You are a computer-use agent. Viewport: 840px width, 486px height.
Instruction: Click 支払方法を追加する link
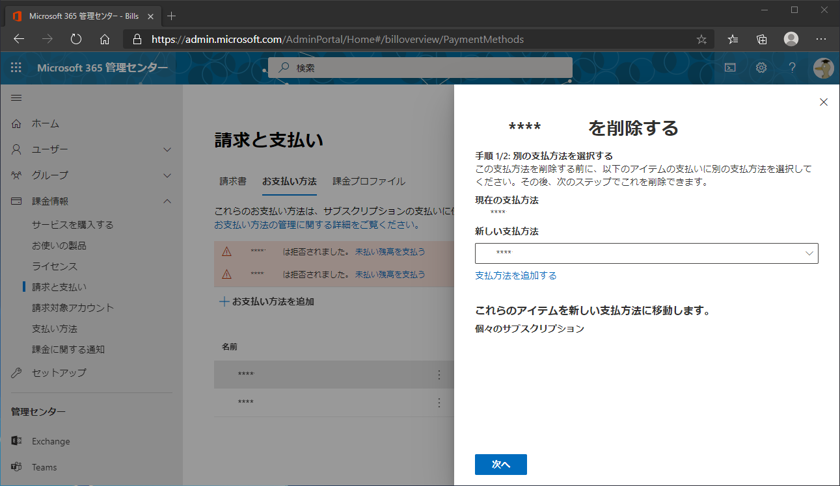tap(515, 275)
